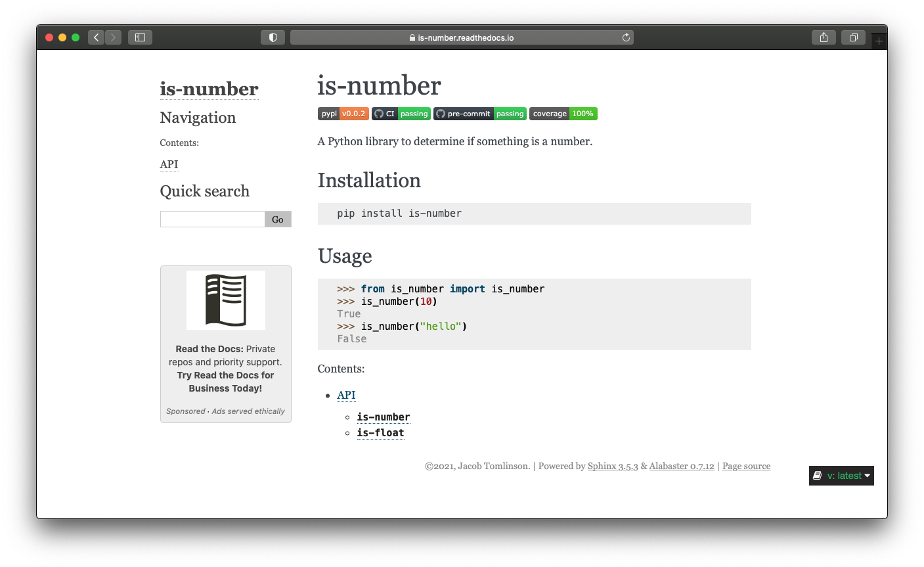Open the is-float link under Contents

(x=380, y=432)
